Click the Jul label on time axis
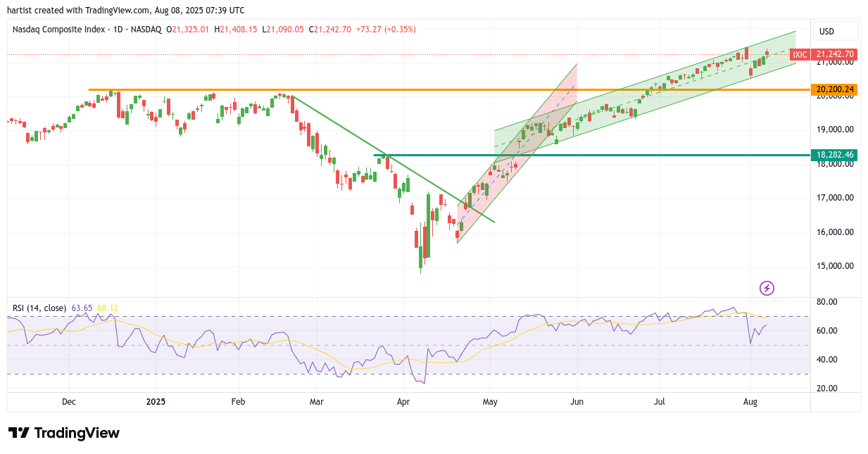Viewport: 868px width, 454px height. (x=660, y=402)
